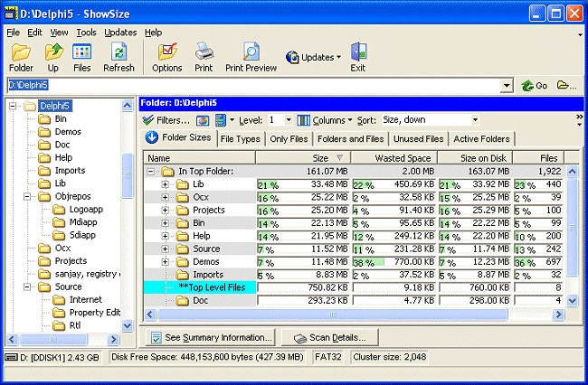Click the blue list view icon
This screenshot has height=385, width=588.
pyautogui.click(x=221, y=120)
